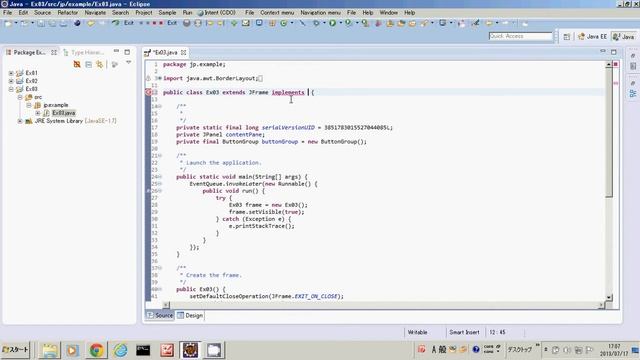Toggle Link with Editor in Package Explorer

tap(100, 64)
